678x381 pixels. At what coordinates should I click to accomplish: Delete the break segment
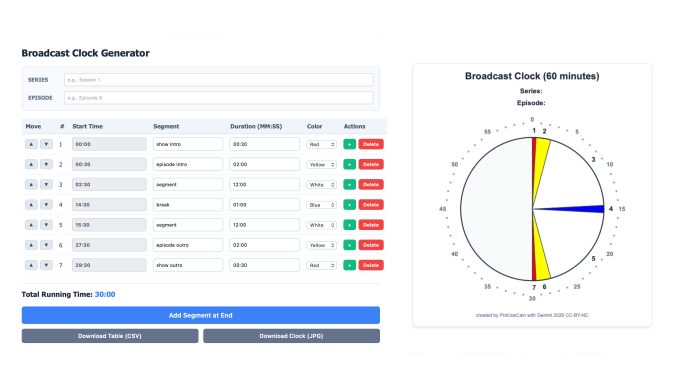click(371, 205)
